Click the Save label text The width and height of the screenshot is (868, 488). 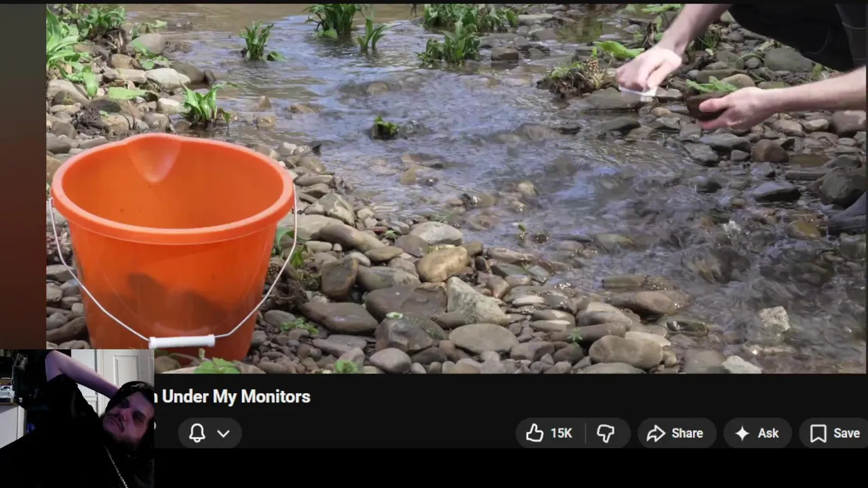pos(846,433)
